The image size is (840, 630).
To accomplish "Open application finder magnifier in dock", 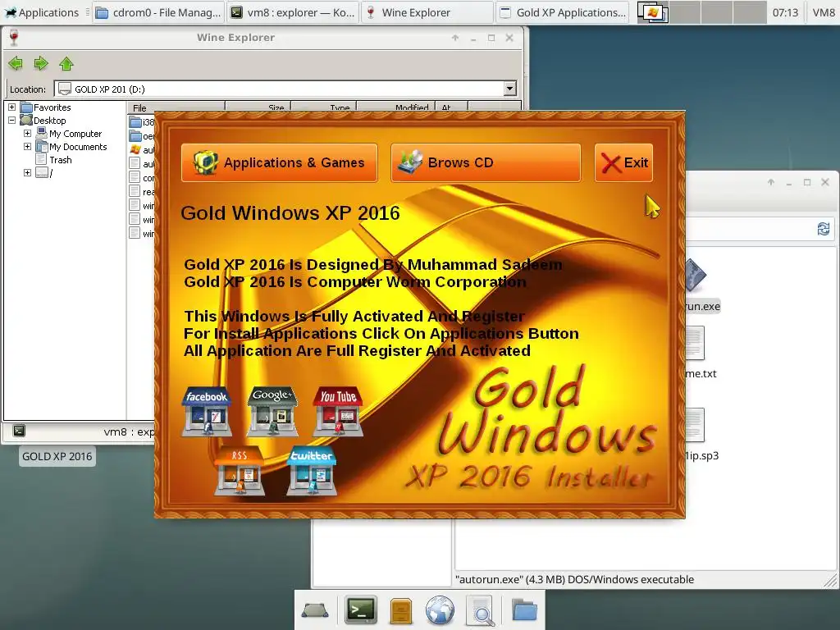I will [x=481, y=610].
